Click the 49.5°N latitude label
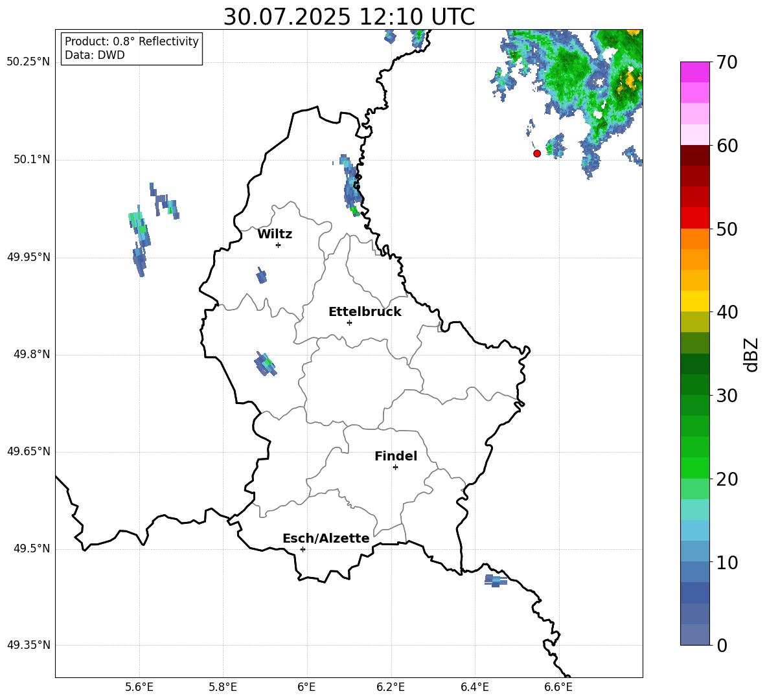The height and width of the screenshot is (700, 767). click(32, 548)
